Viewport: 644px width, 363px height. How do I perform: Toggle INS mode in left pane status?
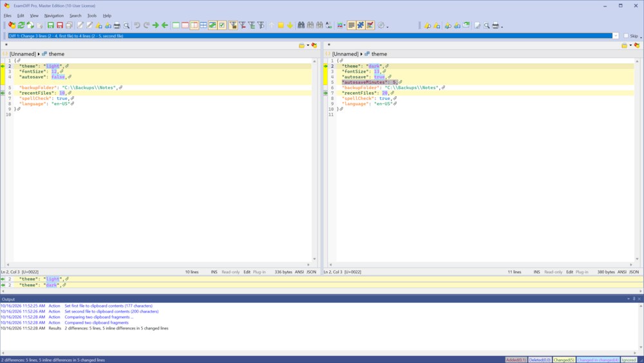pyautogui.click(x=214, y=271)
